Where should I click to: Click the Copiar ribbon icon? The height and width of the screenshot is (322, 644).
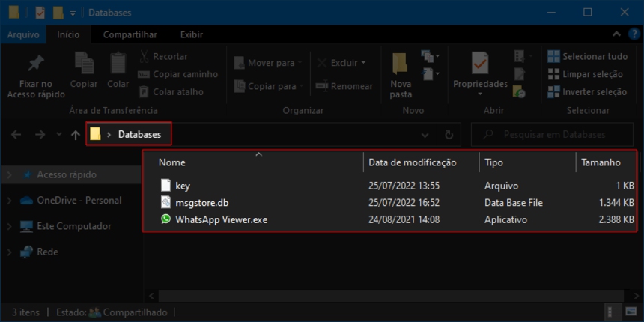click(84, 63)
